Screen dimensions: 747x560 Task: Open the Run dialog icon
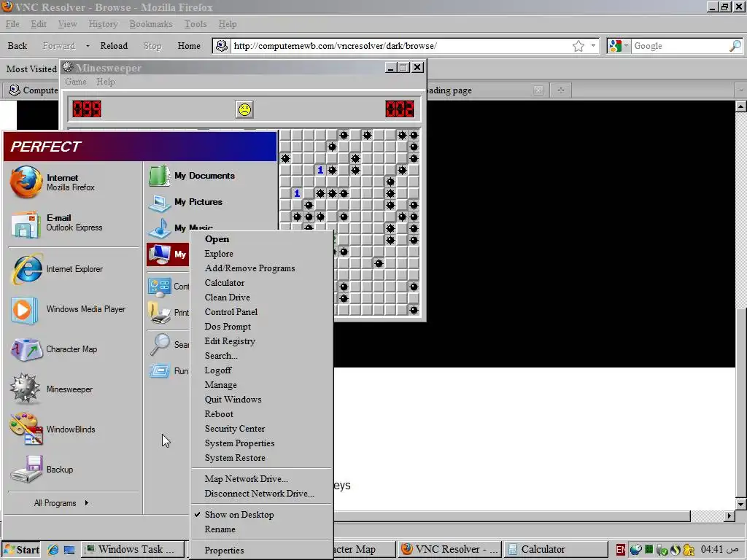coord(159,370)
